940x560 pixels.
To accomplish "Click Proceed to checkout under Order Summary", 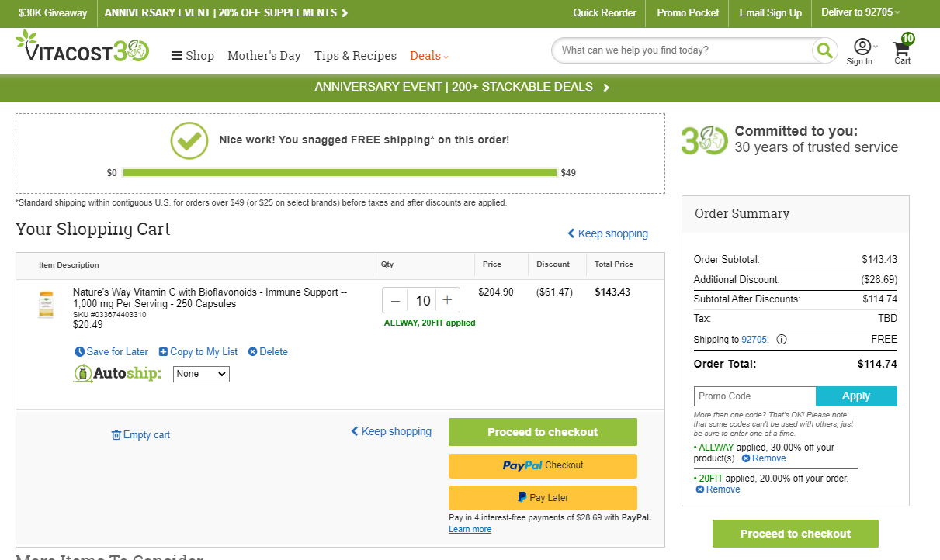I will [796, 534].
